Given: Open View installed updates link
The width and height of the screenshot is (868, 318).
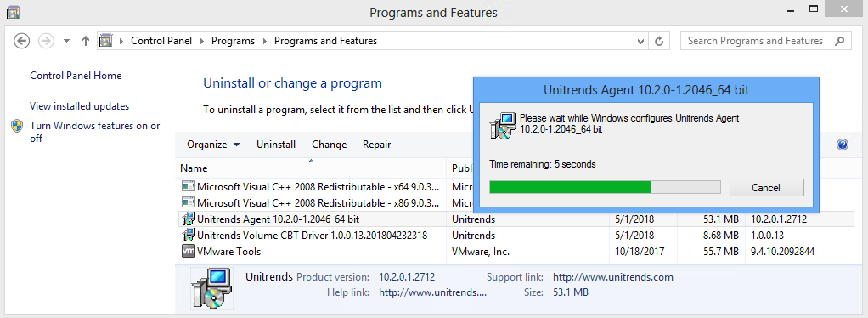Looking at the screenshot, I should pos(80,106).
